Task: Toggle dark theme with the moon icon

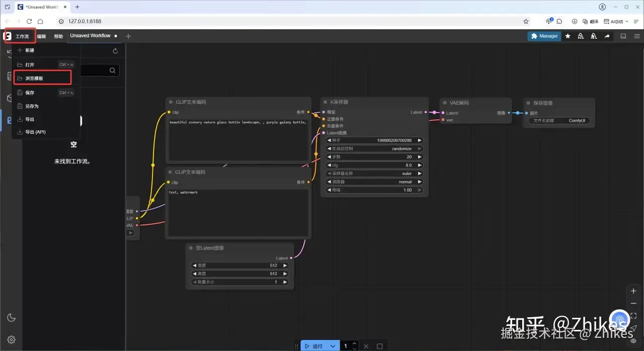Action: [x=11, y=318]
